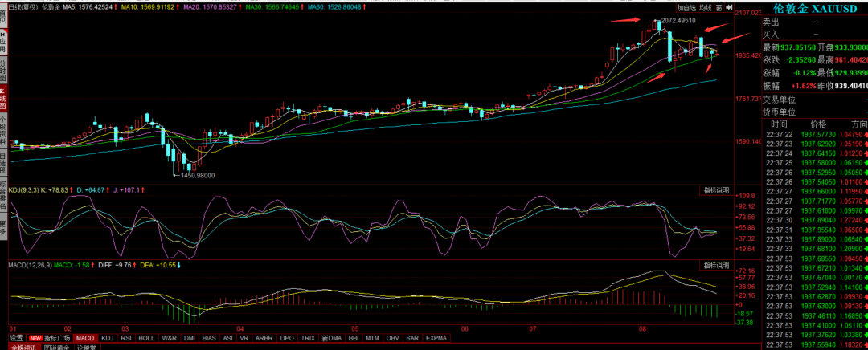This screenshot has height=350, width=868.
Task: Switch to the KDJ indicator tab
Action: 108,339
